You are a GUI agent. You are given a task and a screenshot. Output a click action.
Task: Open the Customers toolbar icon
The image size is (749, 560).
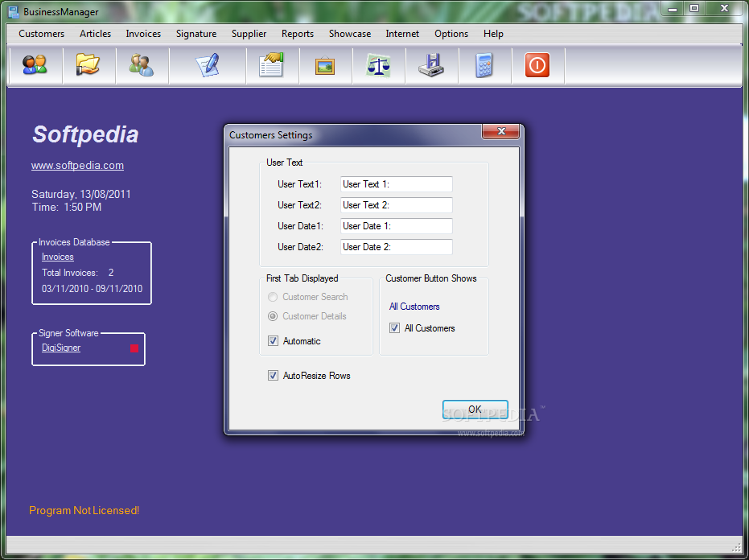pyautogui.click(x=35, y=64)
